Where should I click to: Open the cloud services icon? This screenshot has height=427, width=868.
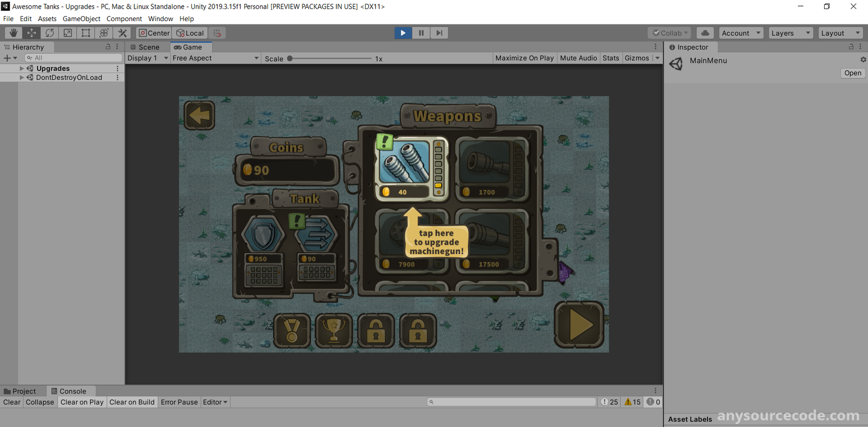pyautogui.click(x=705, y=33)
